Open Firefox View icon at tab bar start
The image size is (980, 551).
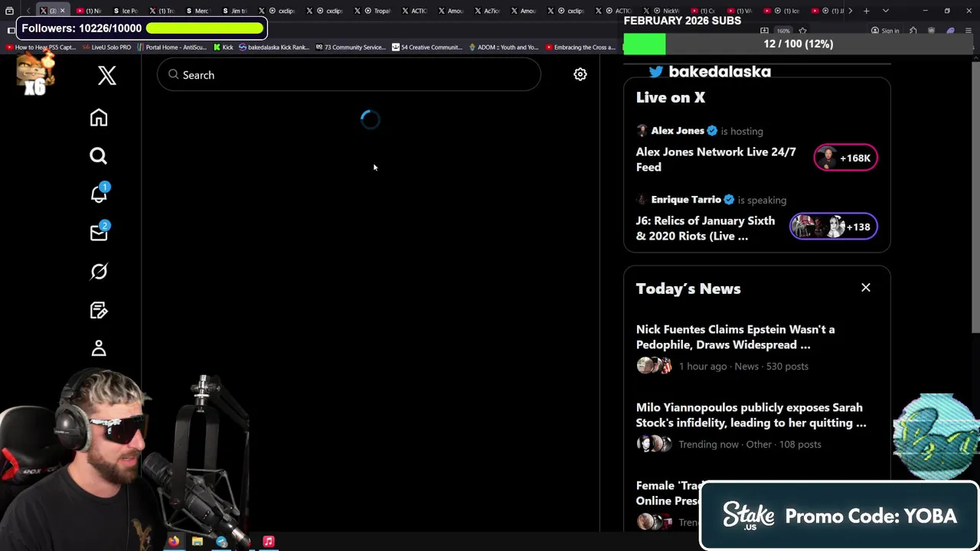pyautogui.click(x=9, y=11)
